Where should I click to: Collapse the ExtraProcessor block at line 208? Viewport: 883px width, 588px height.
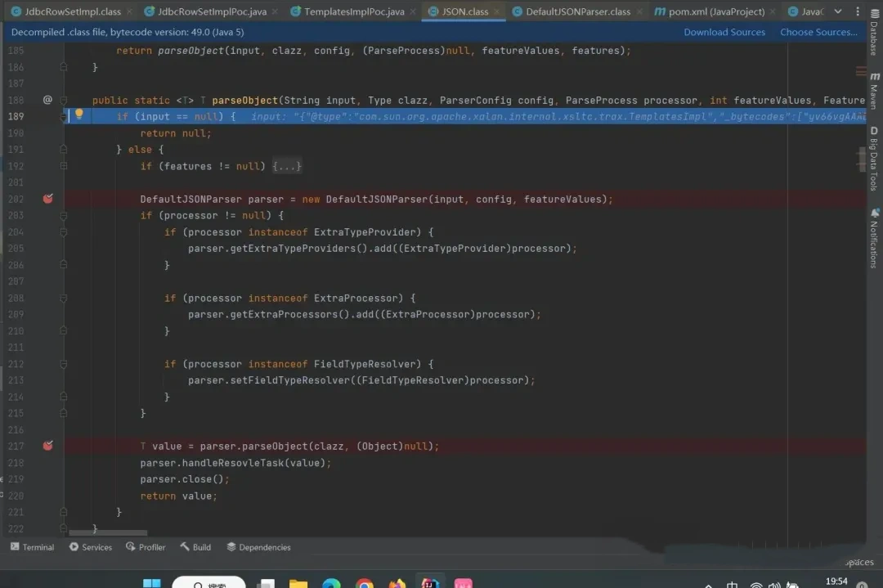click(64, 298)
